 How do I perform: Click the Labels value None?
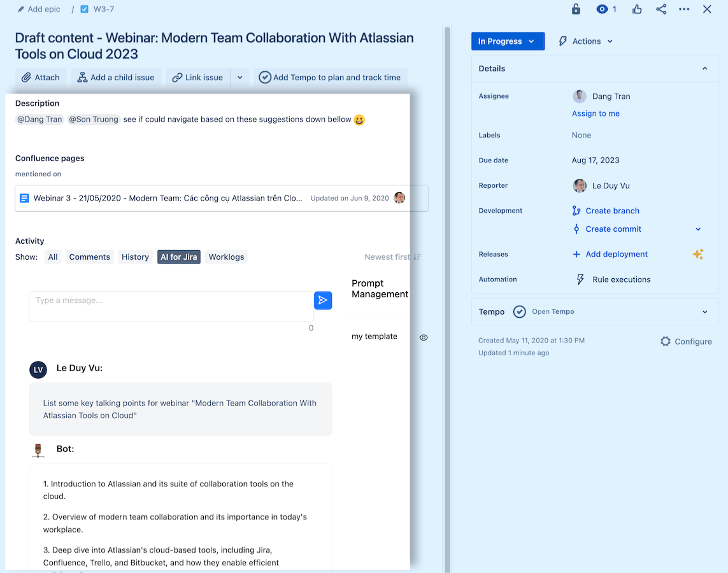(x=582, y=135)
